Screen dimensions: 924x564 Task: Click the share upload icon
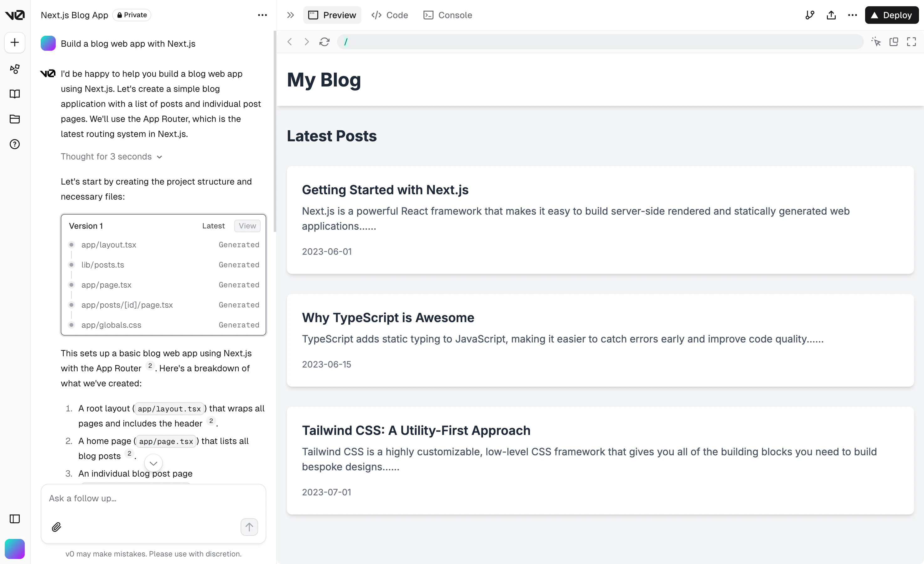[x=831, y=15]
